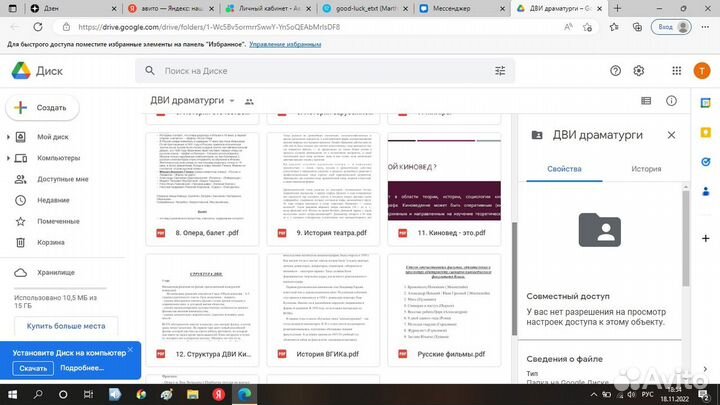Image resolution: width=720 pixels, height=405 pixels.
Task: Toggle the info details panel icon
Action: tap(672, 101)
